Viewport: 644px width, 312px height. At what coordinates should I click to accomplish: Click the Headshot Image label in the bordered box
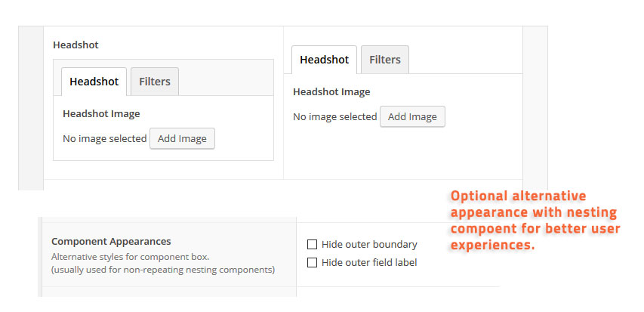pyautogui.click(x=101, y=114)
